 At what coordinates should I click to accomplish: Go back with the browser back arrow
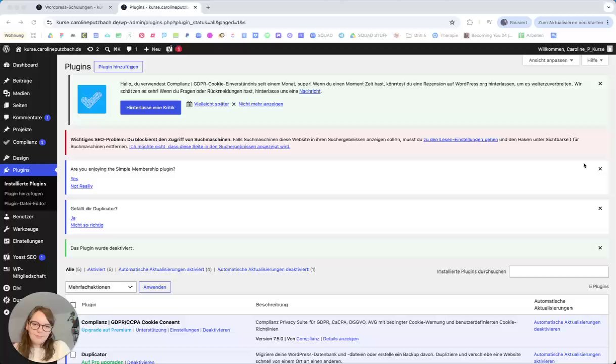[x=8, y=22]
